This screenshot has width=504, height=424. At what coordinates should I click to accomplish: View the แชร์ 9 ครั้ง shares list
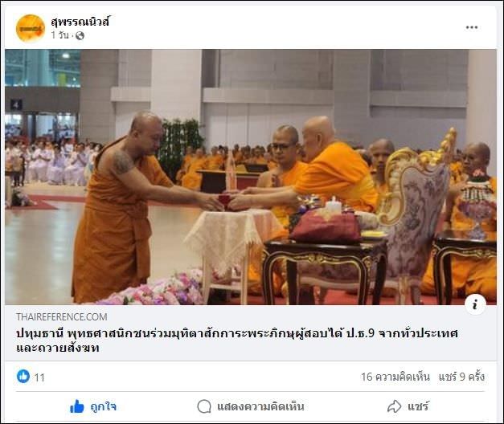pos(461,377)
